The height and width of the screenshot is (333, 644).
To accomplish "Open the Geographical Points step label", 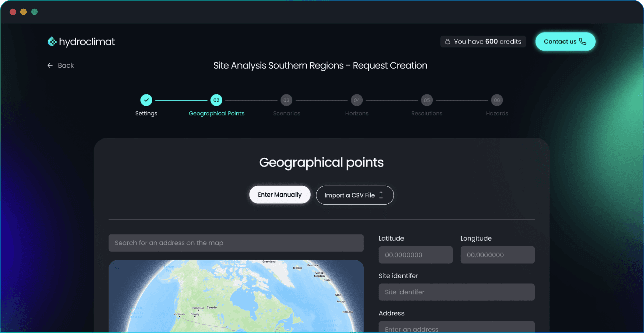I will [216, 113].
